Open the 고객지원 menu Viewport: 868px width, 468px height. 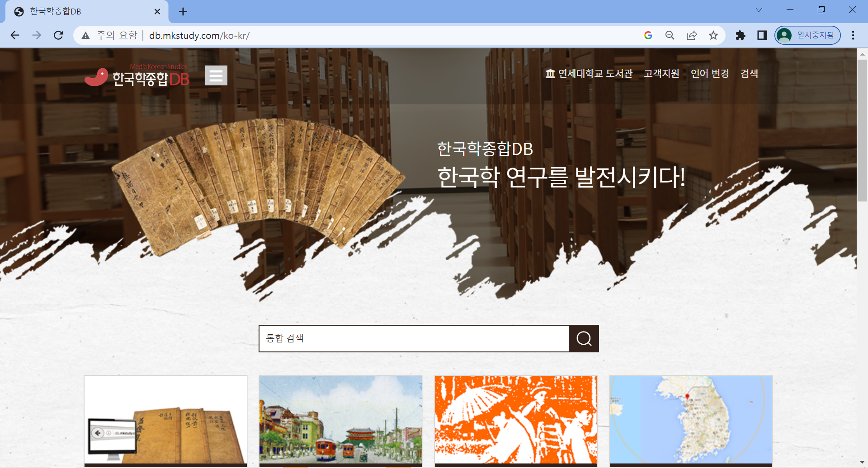[x=661, y=74]
